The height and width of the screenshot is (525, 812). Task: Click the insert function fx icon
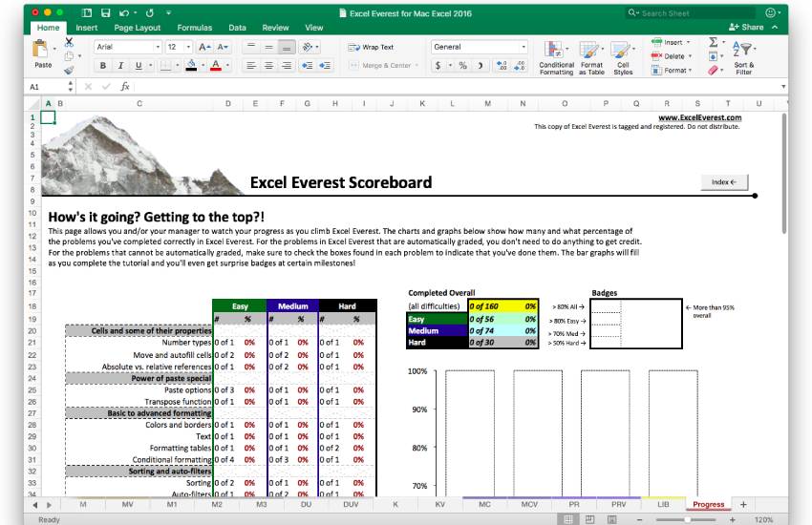pos(125,86)
